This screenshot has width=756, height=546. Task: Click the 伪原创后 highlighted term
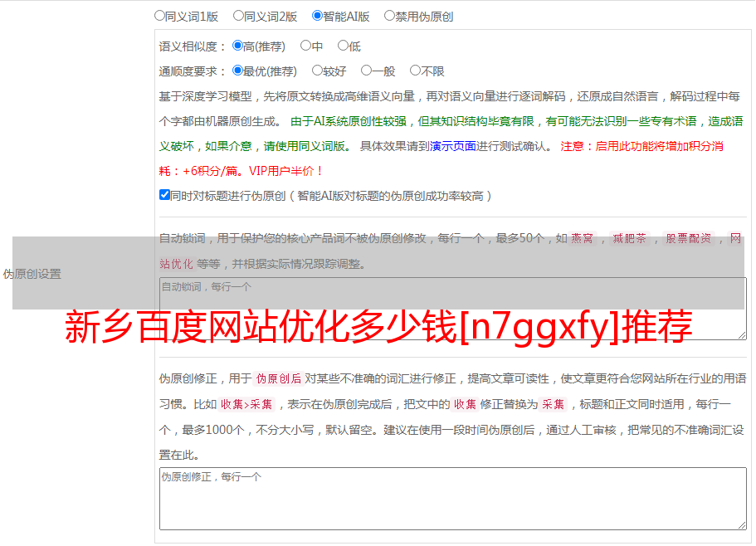click(x=279, y=378)
